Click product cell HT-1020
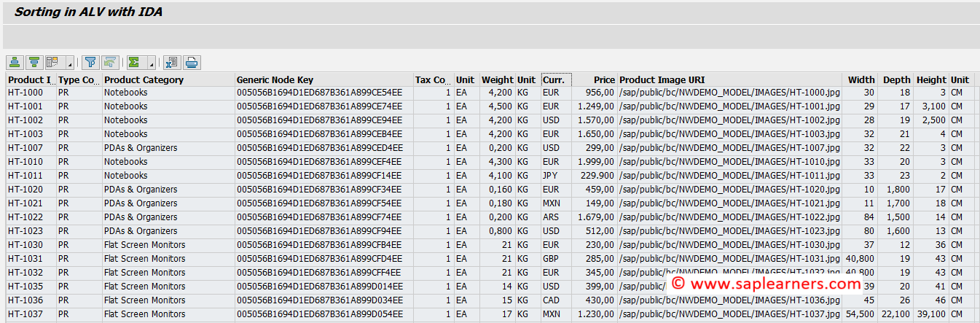 point(31,190)
